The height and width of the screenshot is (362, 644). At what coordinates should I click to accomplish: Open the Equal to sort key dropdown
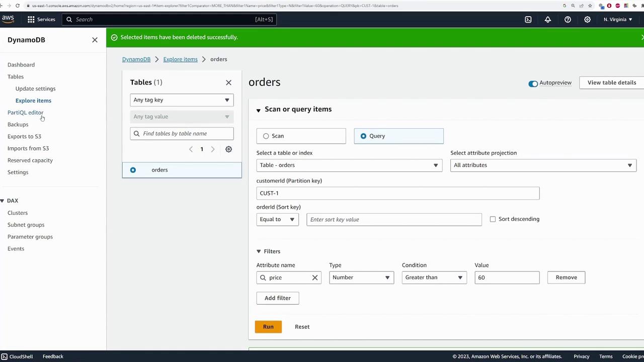(277, 220)
